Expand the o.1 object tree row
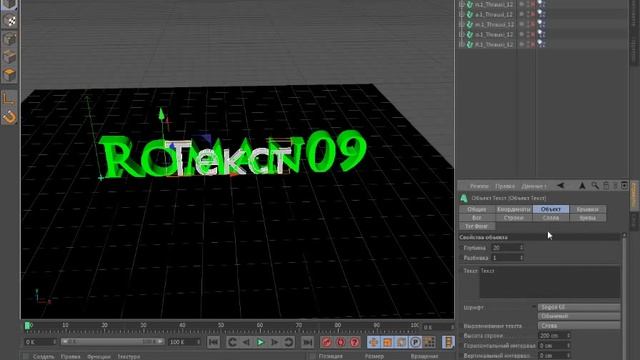The height and width of the screenshot is (360, 640). [x=462, y=34]
